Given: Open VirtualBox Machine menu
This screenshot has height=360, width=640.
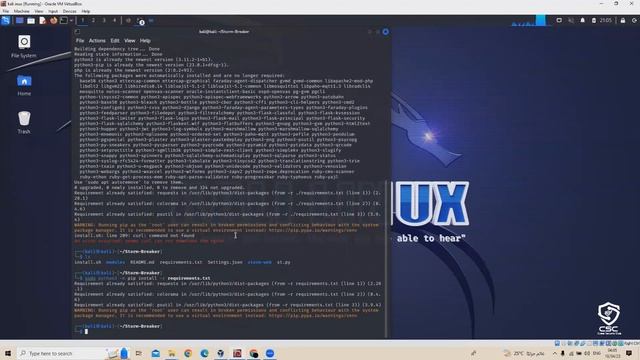Looking at the screenshot, I should coord(21,11).
